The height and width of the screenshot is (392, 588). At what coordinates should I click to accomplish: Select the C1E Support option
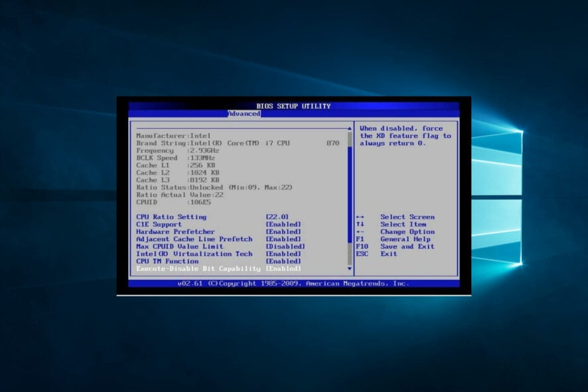[x=159, y=225]
